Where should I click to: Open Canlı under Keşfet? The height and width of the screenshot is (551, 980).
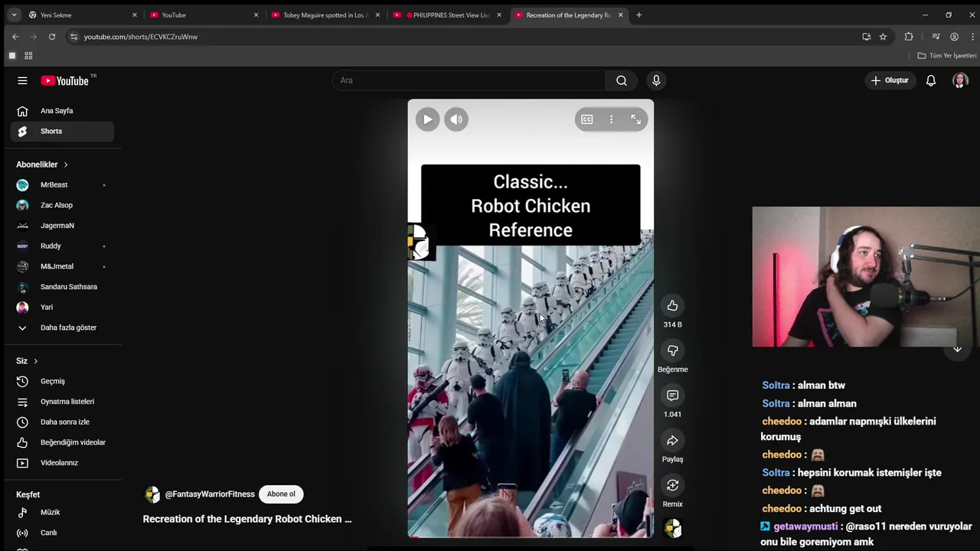tap(63, 533)
